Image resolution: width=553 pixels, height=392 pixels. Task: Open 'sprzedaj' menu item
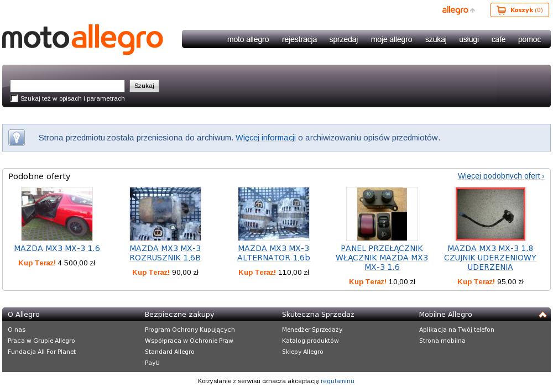[x=343, y=39]
